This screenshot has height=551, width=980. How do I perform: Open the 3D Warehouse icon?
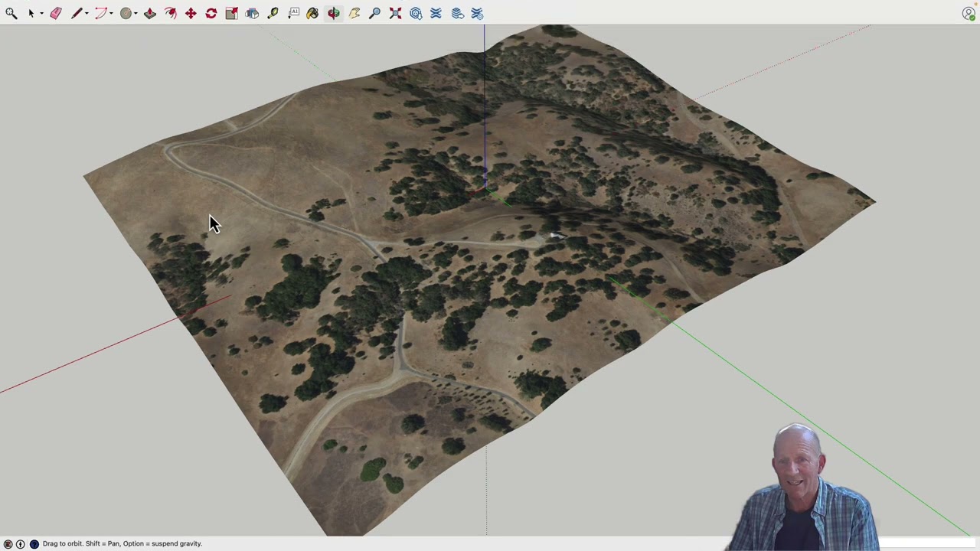tap(416, 13)
